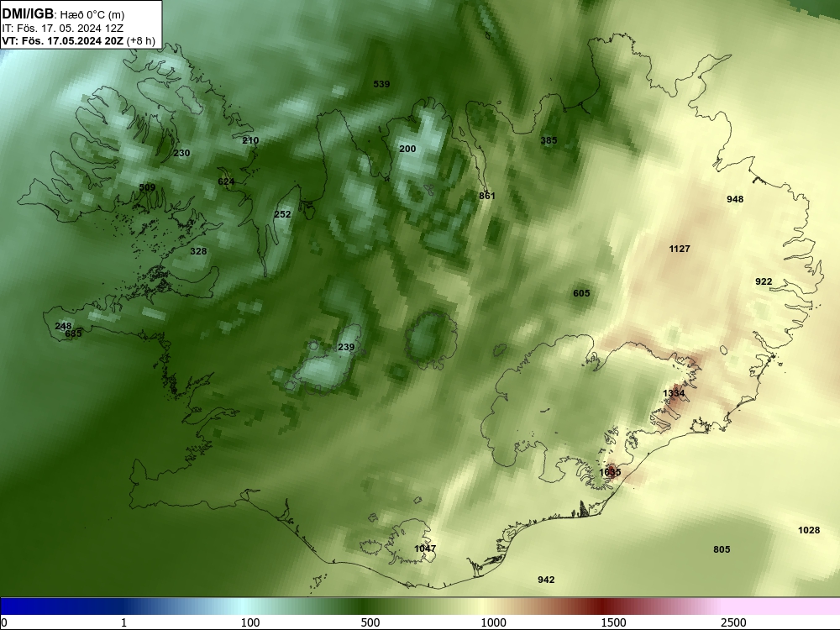The image size is (840, 630).
Task: Click the map value 1127
Action: 680,249
